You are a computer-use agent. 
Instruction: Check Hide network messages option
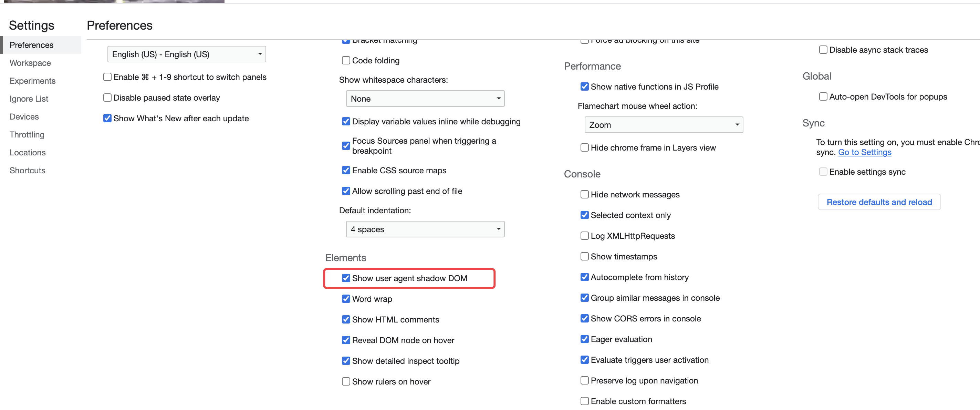coord(584,195)
